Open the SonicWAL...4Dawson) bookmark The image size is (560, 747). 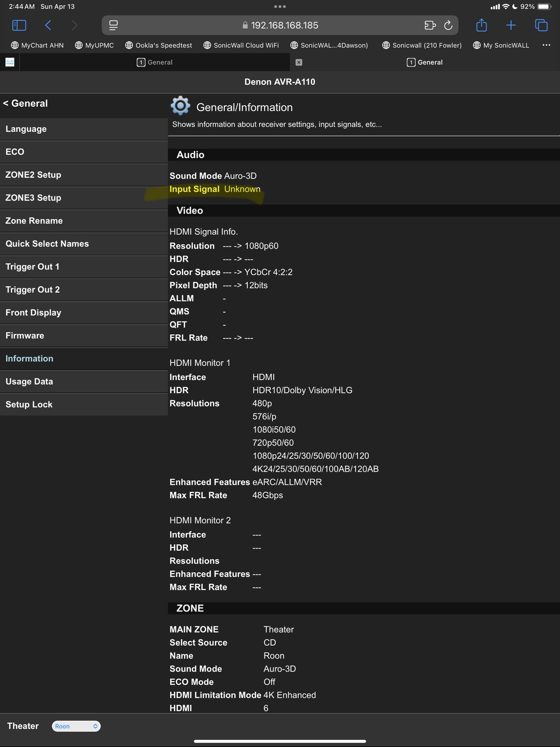click(329, 45)
